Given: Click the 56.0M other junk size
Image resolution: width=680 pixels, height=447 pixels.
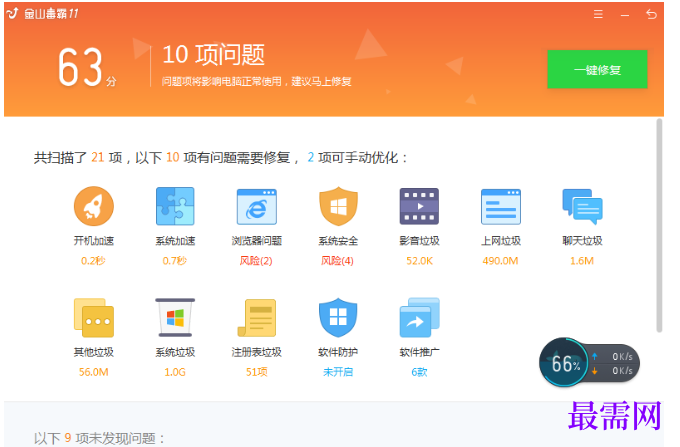Looking at the screenshot, I should coord(94,372).
